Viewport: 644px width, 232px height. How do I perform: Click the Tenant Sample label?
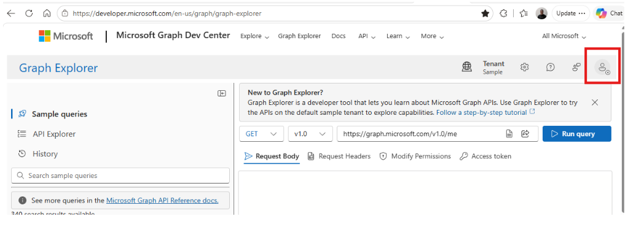(x=493, y=68)
